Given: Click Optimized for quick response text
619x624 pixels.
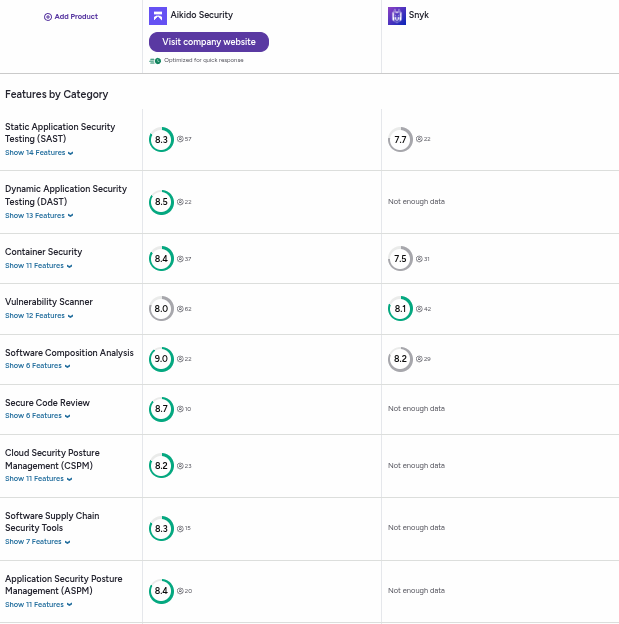Looking at the screenshot, I should (x=204, y=60).
